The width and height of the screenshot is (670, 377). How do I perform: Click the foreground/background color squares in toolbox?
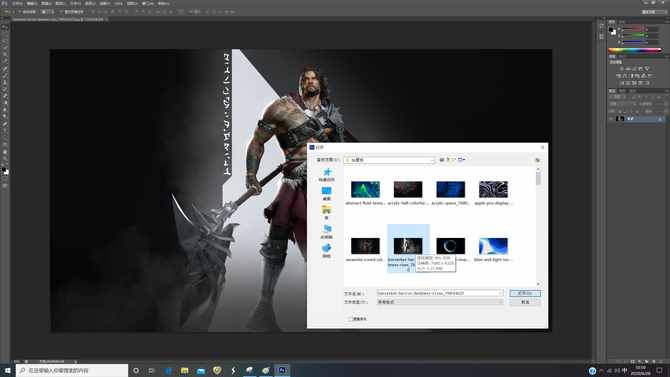pos(5,171)
